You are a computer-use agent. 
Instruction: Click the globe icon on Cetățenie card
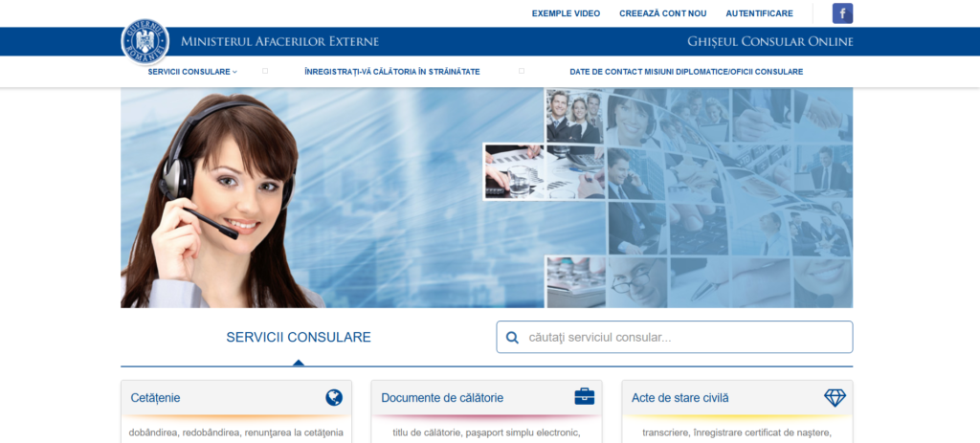click(x=334, y=397)
